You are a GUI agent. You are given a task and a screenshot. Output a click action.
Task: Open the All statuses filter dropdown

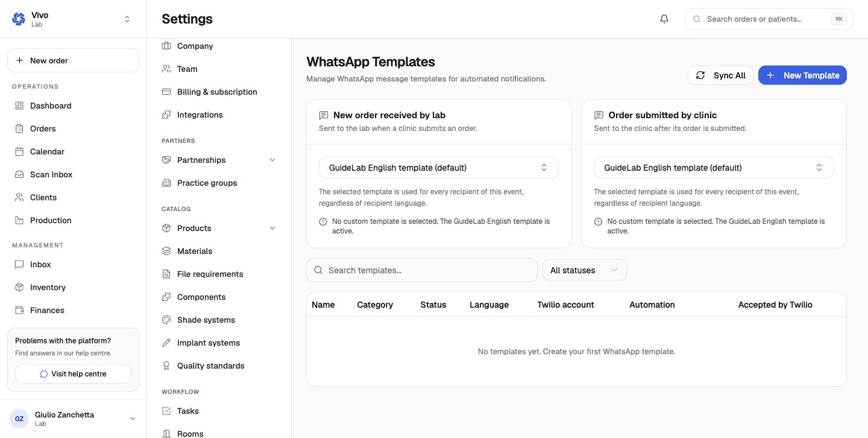pos(585,270)
